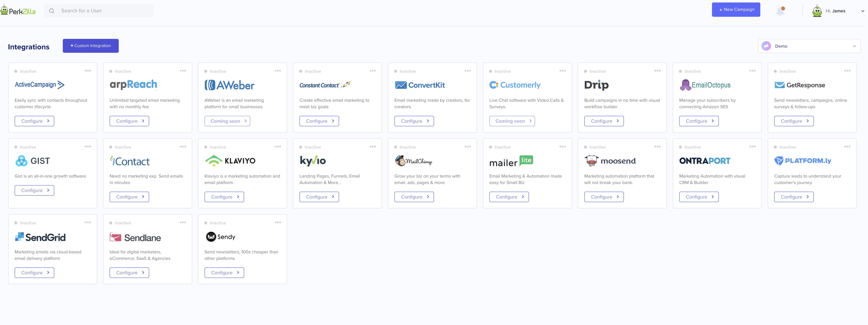This screenshot has height=325, width=868.
Task: Click the New Campaign button
Action: click(736, 10)
